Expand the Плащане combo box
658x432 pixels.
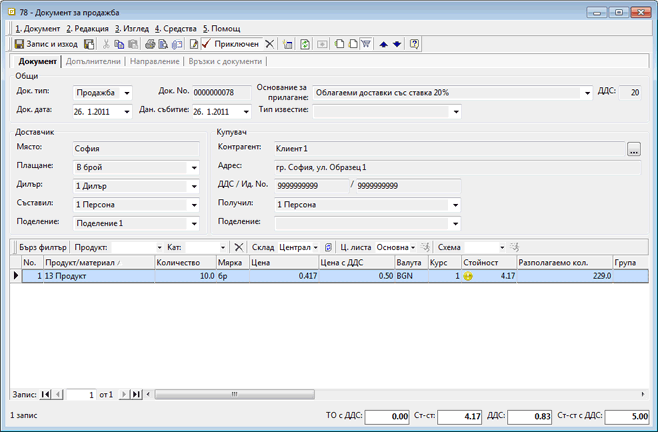[194, 168]
